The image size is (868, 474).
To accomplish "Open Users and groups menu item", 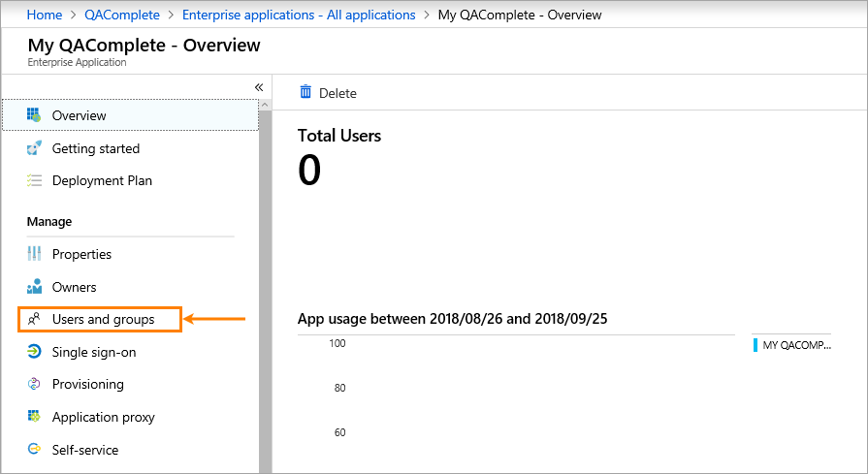I will (x=102, y=319).
